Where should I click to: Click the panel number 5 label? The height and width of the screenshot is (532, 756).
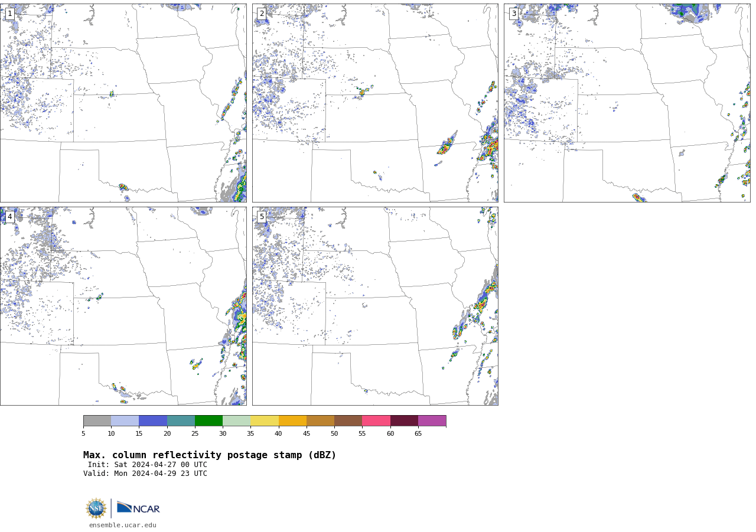262,217
